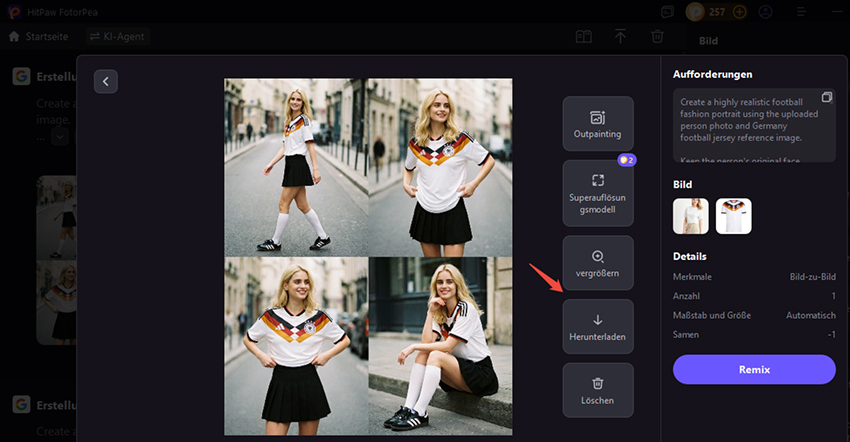Click the Bild-zu-Bild value
850x442 pixels.
pyautogui.click(x=813, y=277)
